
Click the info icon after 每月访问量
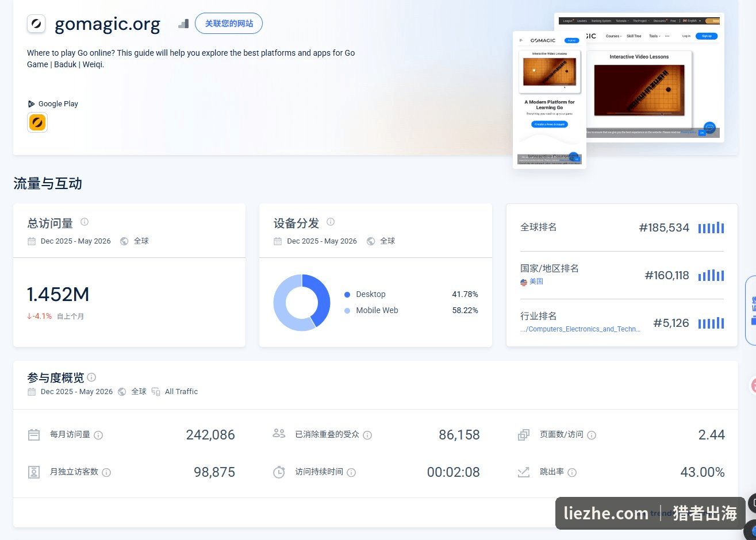click(98, 435)
